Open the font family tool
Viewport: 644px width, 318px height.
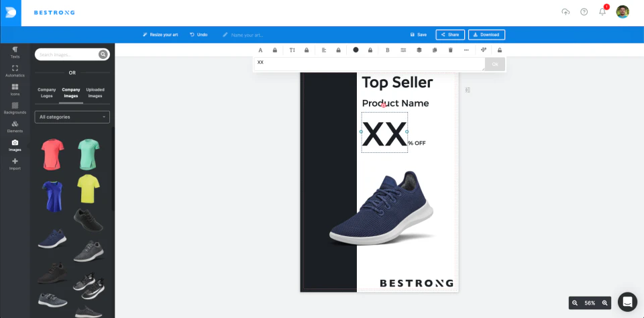click(x=260, y=50)
